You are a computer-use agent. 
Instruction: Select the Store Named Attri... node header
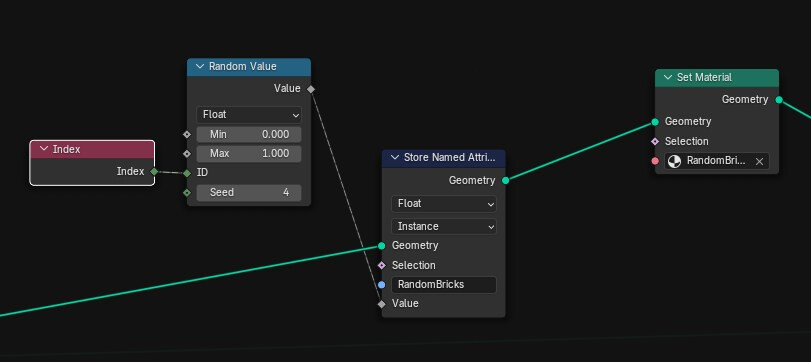click(444, 158)
